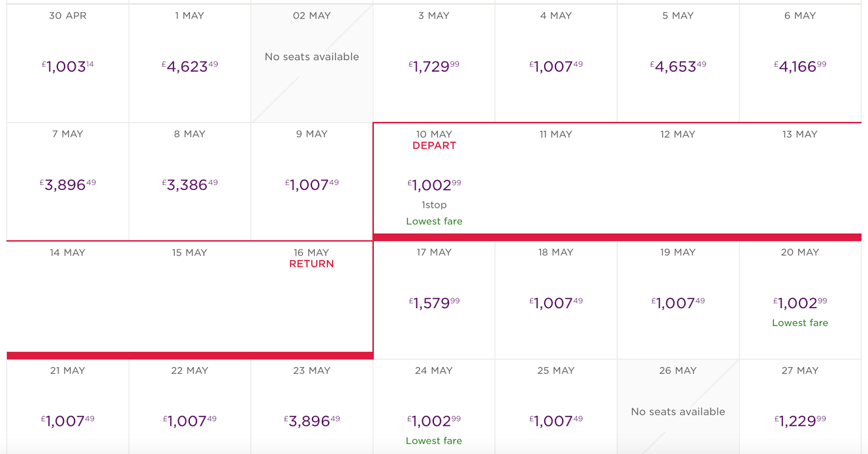The width and height of the screenshot is (868, 454).
Task: Pick 27 MAY fare of £1,229.99
Action: click(800, 407)
